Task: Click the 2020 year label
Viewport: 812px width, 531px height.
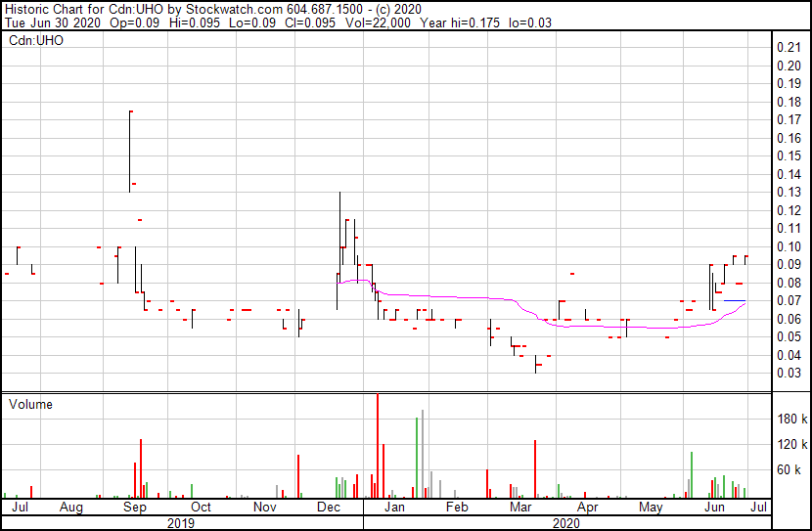Action: coord(566,523)
